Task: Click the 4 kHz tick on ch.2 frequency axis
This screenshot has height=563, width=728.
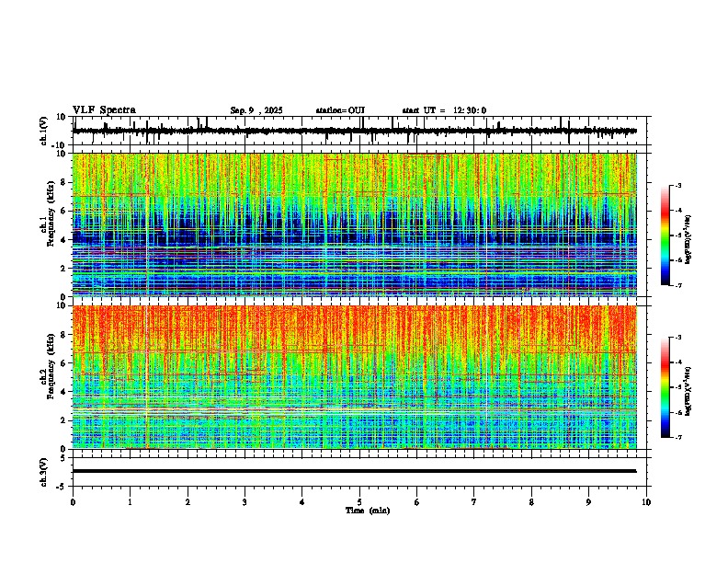Action: coord(63,392)
